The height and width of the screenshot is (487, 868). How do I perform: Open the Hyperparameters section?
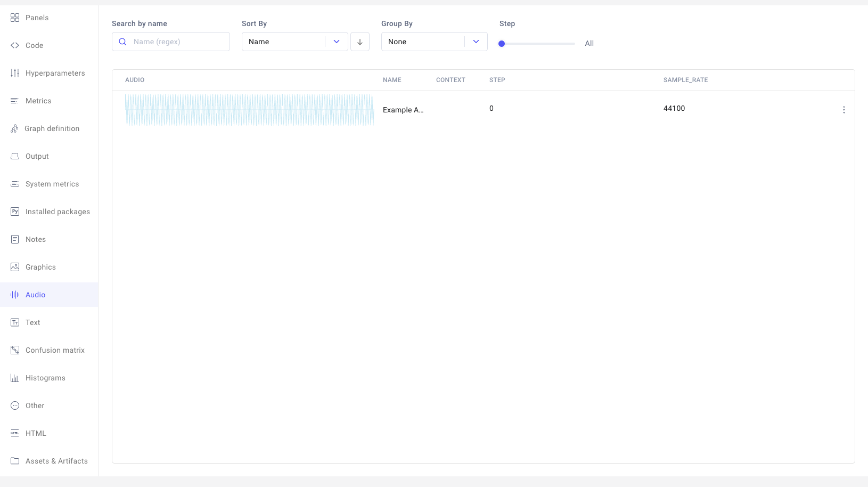pos(55,73)
